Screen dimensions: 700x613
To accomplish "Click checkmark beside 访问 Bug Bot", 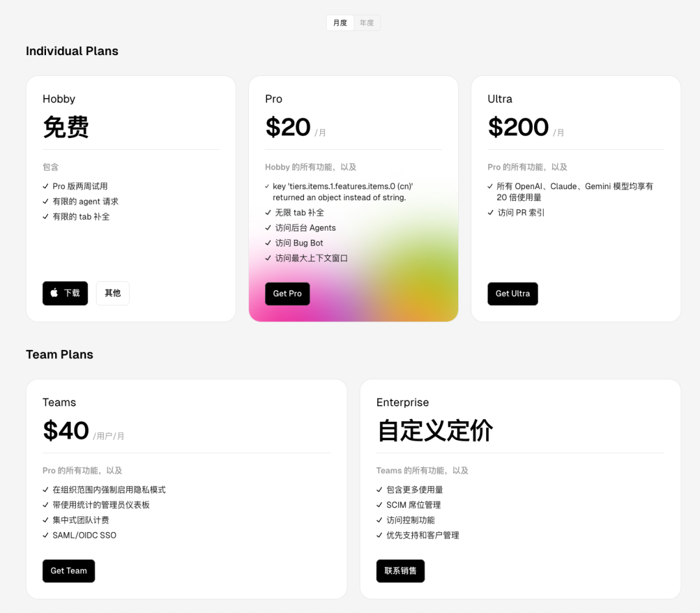I will (x=268, y=243).
